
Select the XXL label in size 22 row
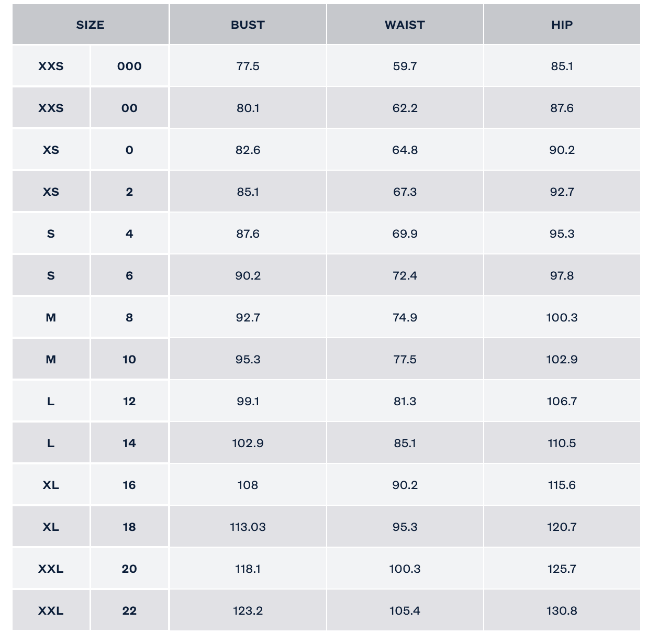point(51,611)
